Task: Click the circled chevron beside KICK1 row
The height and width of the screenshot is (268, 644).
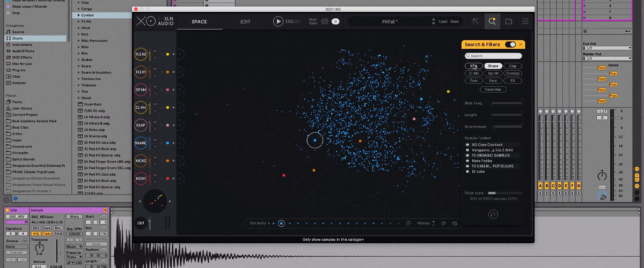Action: click(180, 178)
